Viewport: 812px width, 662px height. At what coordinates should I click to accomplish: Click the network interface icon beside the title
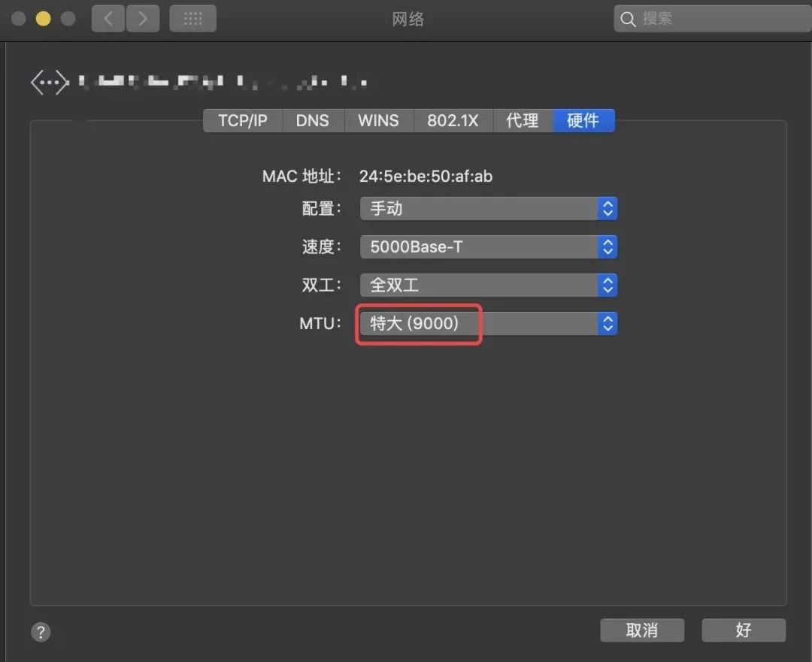pos(49,81)
